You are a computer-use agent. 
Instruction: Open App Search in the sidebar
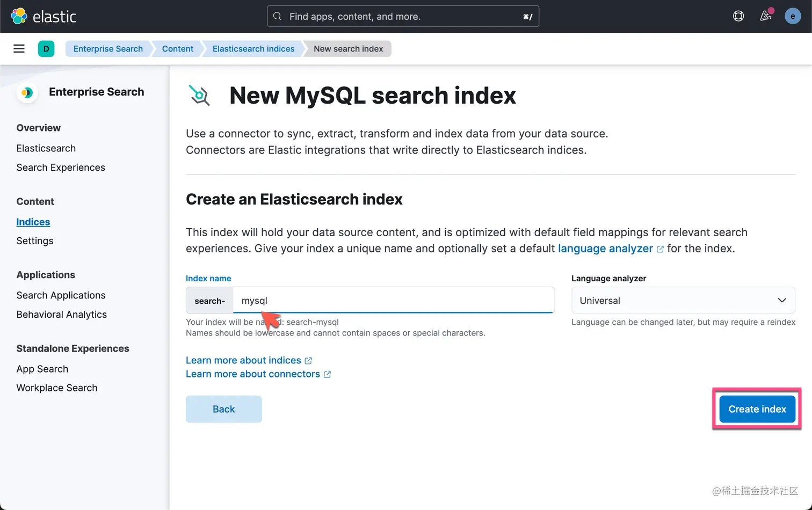click(42, 369)
